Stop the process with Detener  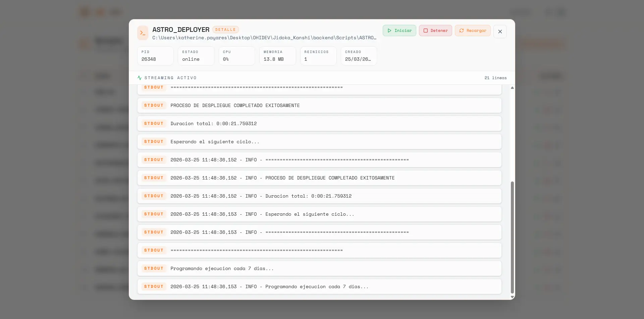click(435, 31)
